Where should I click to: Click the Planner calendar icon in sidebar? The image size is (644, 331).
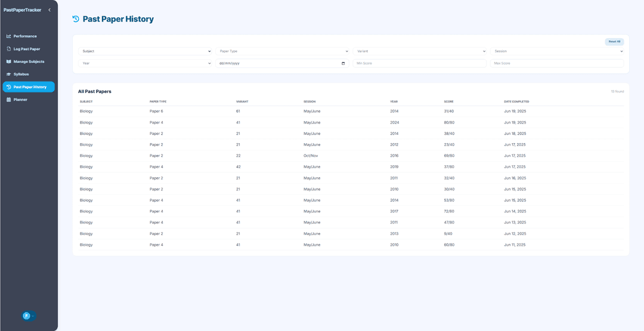point(9,100)
